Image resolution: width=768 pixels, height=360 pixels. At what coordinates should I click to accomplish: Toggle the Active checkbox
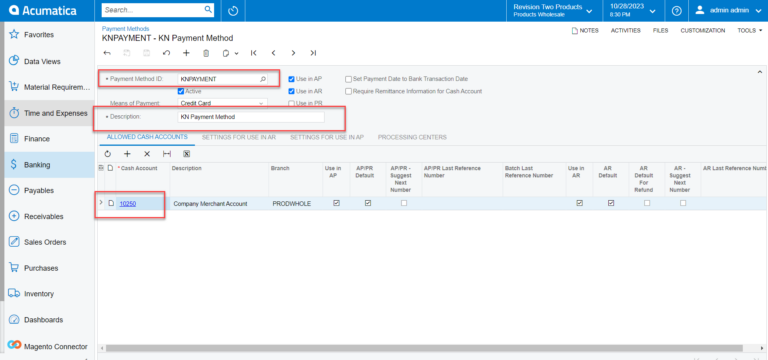tap(181, 91)
